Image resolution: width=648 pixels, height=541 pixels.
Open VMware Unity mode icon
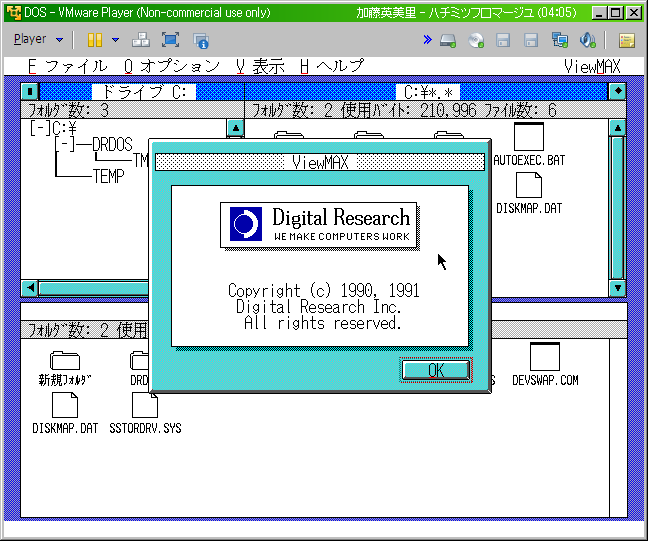pyautogui.click(x=201, y=40)
